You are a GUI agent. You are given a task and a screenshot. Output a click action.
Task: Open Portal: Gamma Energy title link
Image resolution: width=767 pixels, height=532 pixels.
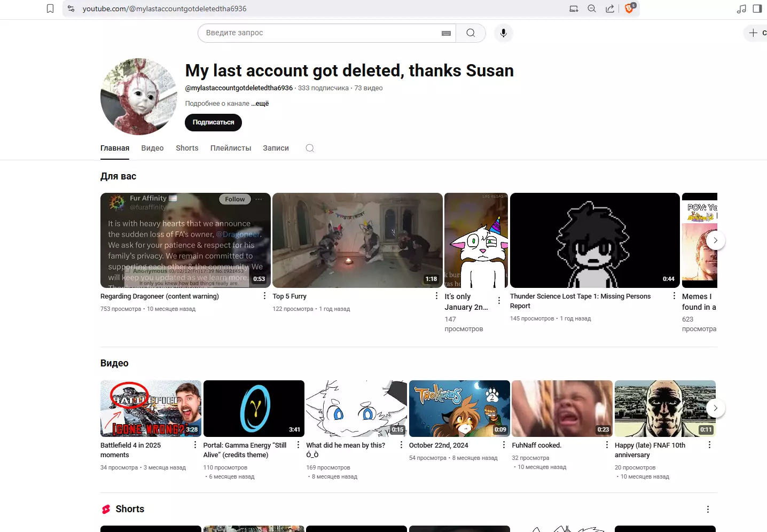pyautogui.click(x=245, y=450)
